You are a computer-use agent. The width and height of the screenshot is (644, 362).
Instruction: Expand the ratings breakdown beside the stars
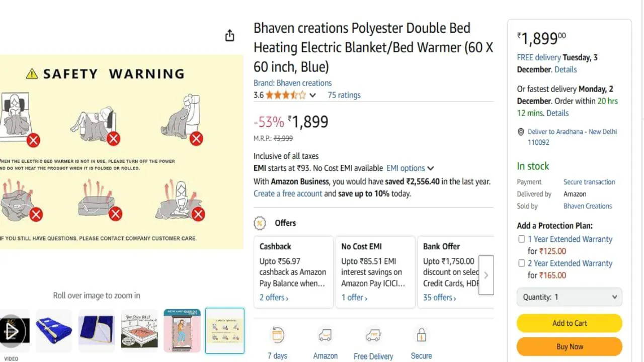click(x=312, y=95)
